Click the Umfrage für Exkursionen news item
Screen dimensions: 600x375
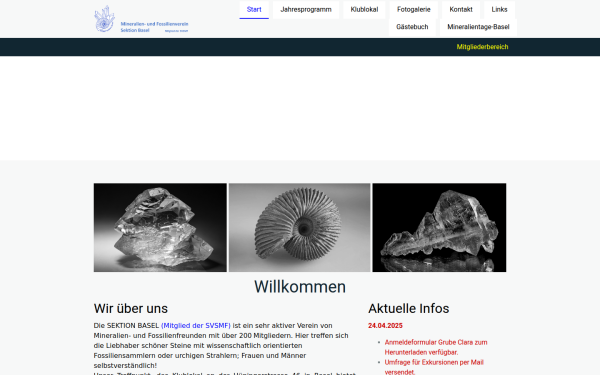tap(434, 367)
